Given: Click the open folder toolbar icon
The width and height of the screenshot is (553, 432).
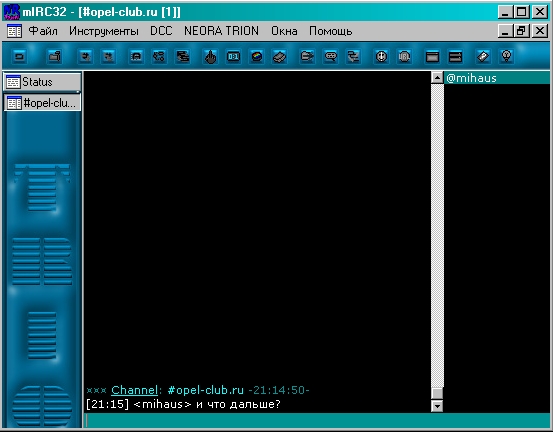Looking at the screenshot, I should click(x=307, y=56).
